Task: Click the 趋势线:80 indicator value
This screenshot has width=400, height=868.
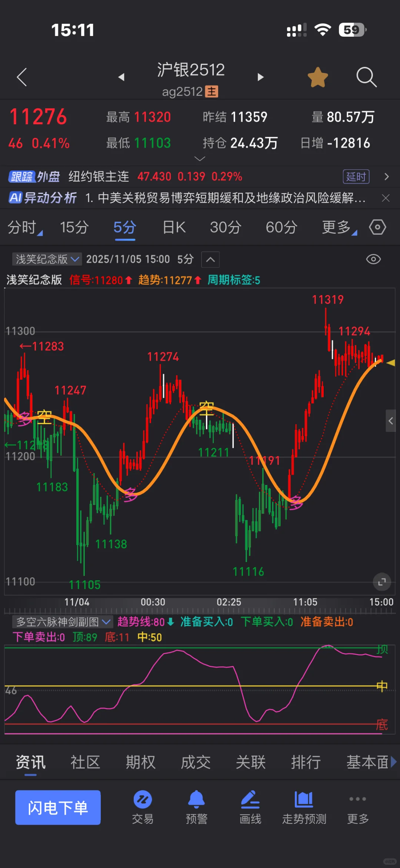Action: pyautogui.click(x=146, y=622)
